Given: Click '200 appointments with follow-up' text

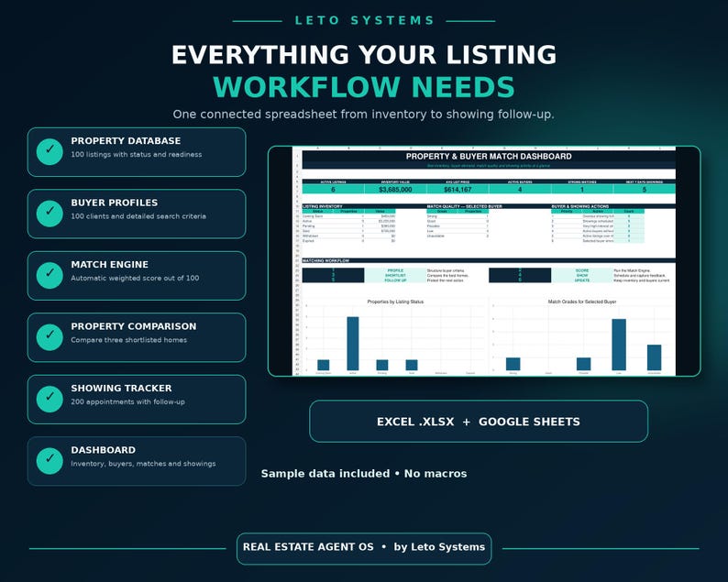Looking at the screenshot, I should (127, 402).
